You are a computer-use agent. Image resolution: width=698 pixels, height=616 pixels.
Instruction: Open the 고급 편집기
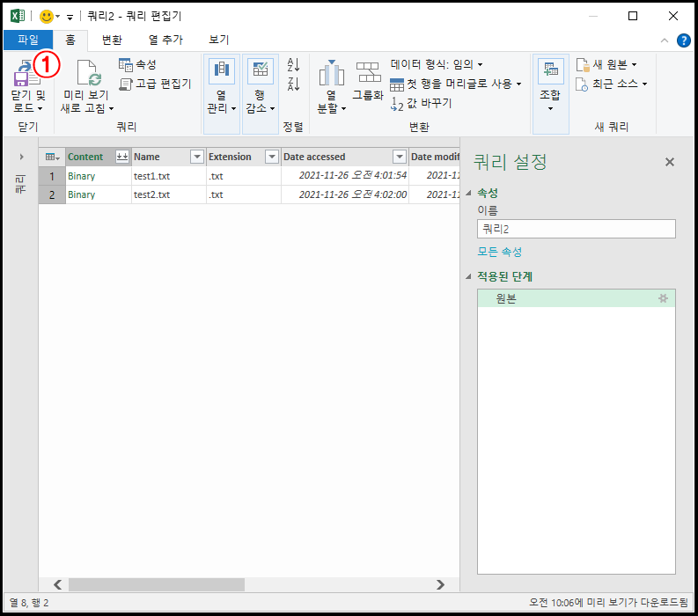click(156, 84)
